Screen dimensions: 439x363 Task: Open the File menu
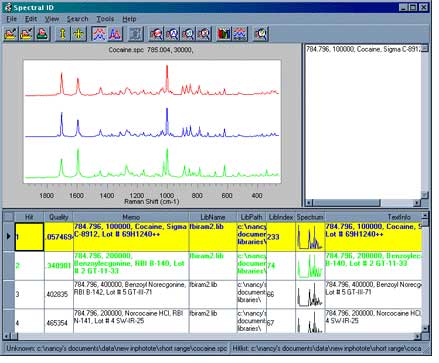point(11,19)
